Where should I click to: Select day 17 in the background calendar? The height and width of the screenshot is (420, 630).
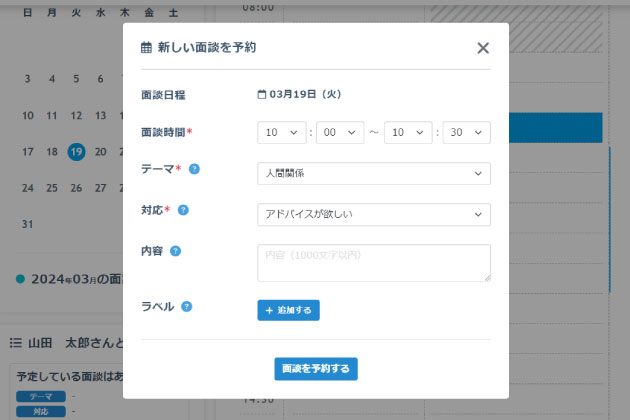[x=27, y=152]
